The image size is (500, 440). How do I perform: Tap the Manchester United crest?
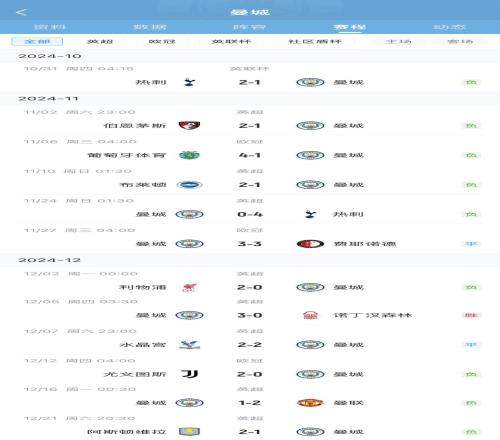310,403
